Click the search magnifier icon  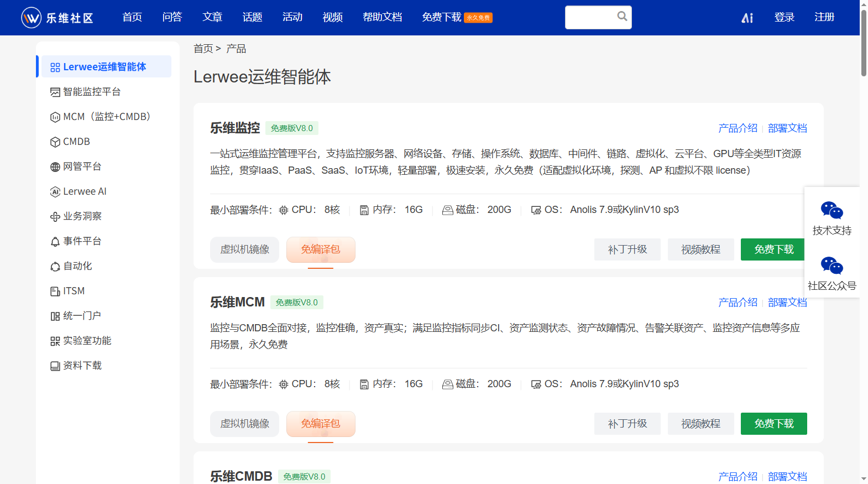click(x=622, y=16)
